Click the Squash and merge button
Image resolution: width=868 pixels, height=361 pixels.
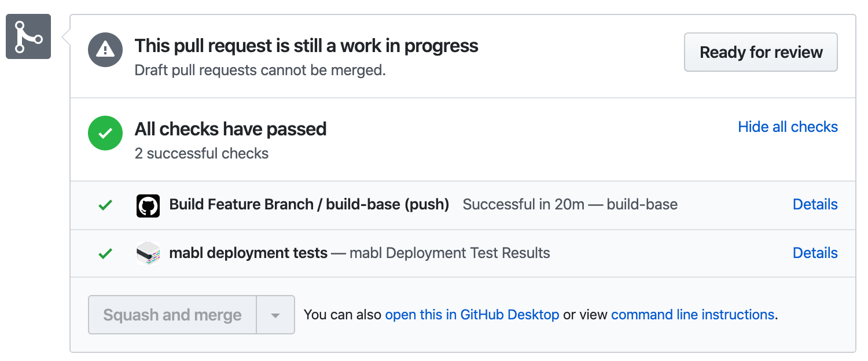(172, 315)
